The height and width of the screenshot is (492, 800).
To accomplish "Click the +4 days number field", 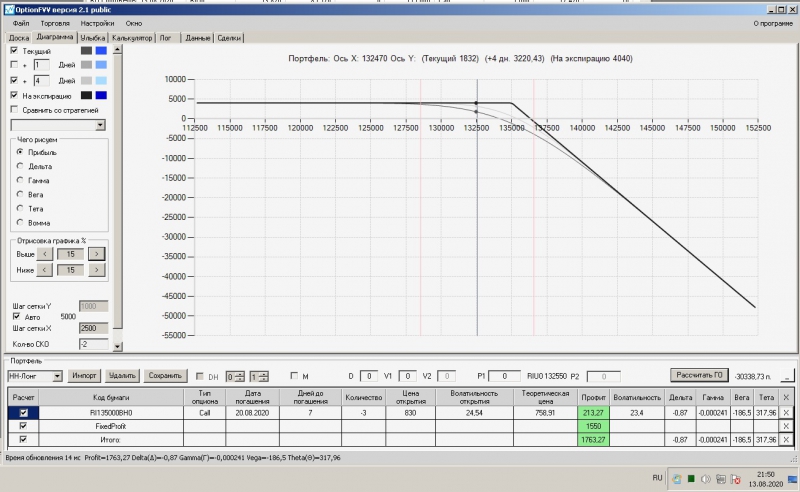I will pos(41,80).
